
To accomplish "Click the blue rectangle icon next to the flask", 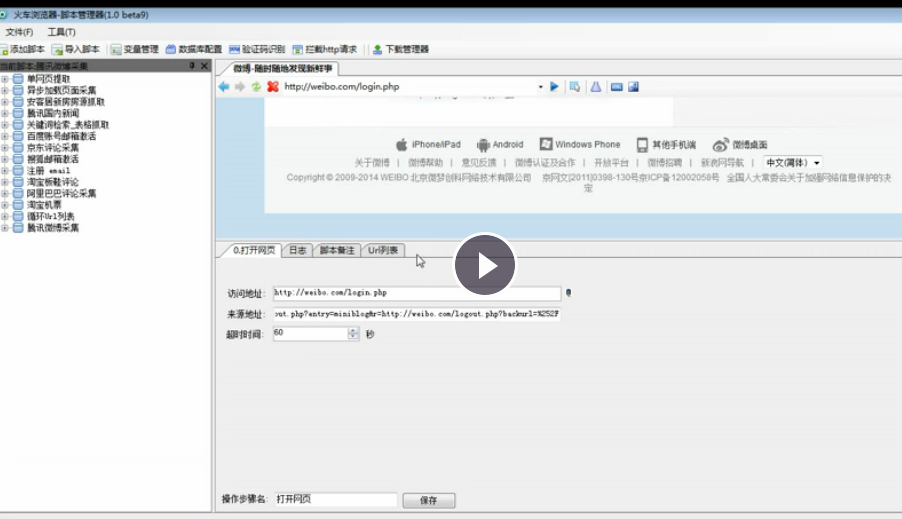I will (617, 87).
